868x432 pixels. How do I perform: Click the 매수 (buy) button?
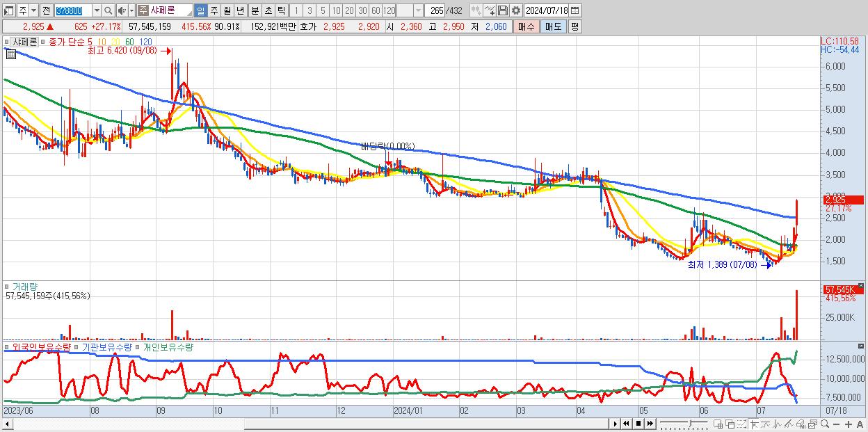[x=526, y=26]
